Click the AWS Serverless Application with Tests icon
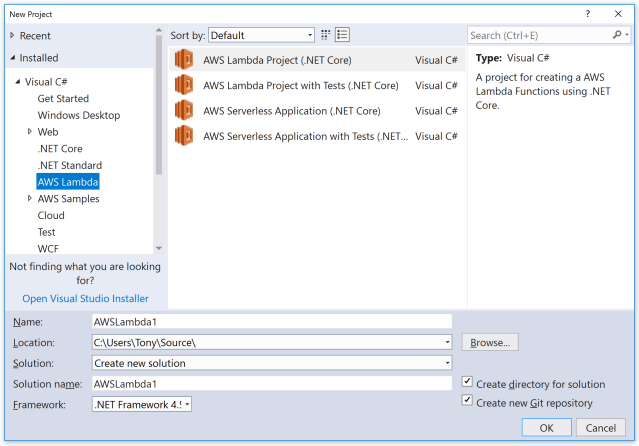Image resolution: width=639 pixels, height=446 pixels. click(184, 135)
